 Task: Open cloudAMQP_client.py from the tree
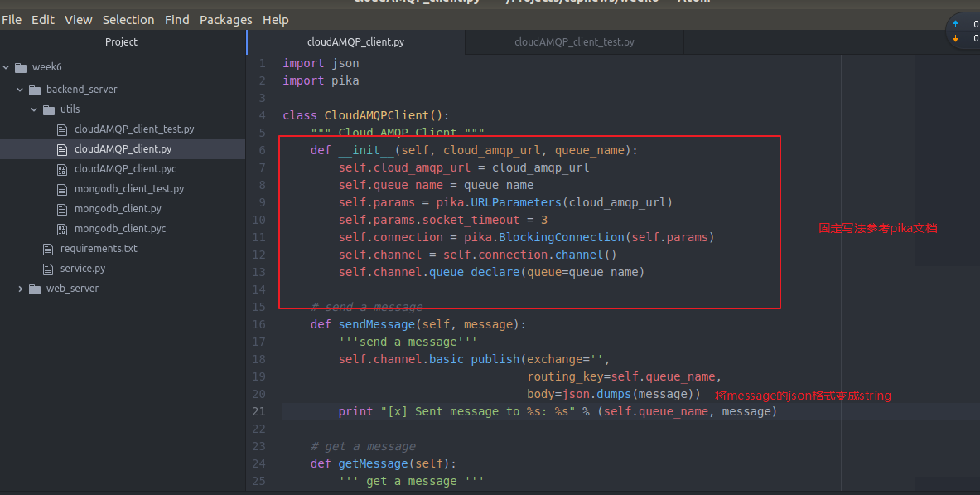click(x=123, y=149)
